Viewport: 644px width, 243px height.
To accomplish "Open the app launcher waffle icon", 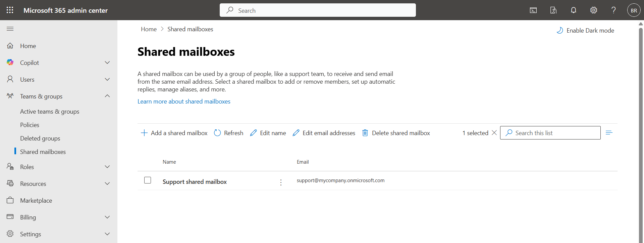I will (x=10, y=10).
